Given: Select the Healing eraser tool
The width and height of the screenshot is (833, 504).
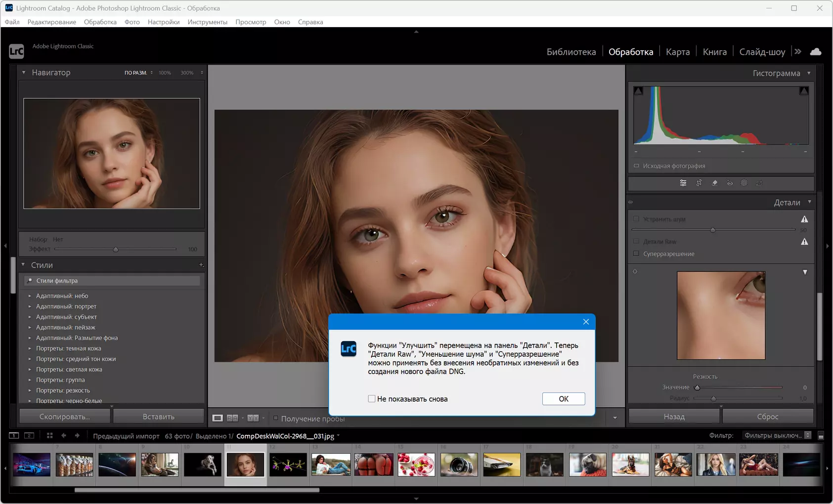Looking at the screenshot, I should coord(714,183).
